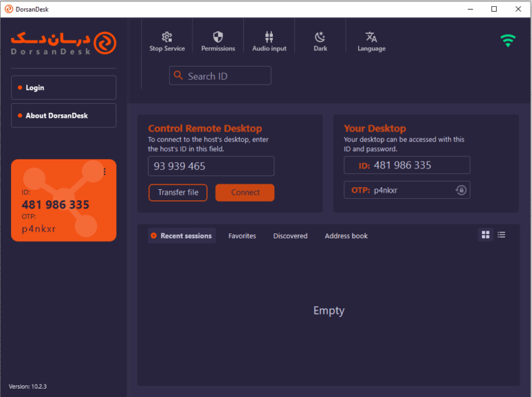
Task: Open the Language translation icon
Action: [371, 37]
